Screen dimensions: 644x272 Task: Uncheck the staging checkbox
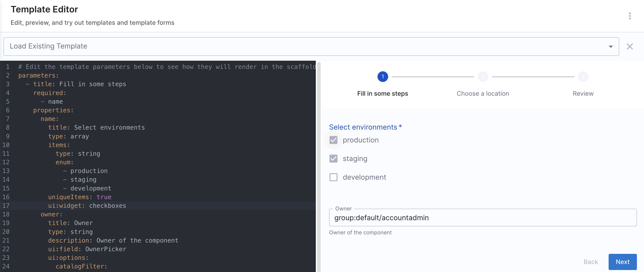tap(333, 159)
